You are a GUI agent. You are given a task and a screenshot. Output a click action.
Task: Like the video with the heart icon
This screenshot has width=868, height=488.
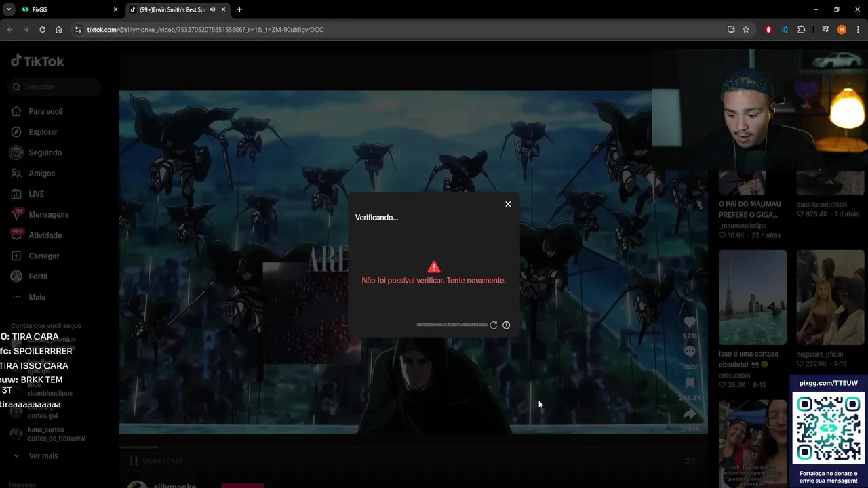pyautogui.click(x=690, y=322)
